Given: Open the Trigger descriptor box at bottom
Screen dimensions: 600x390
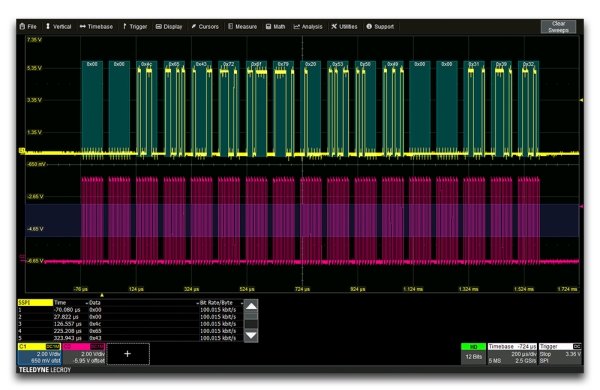Looking at the screenshot, I should pyautogui.click(x=560, y=354).
